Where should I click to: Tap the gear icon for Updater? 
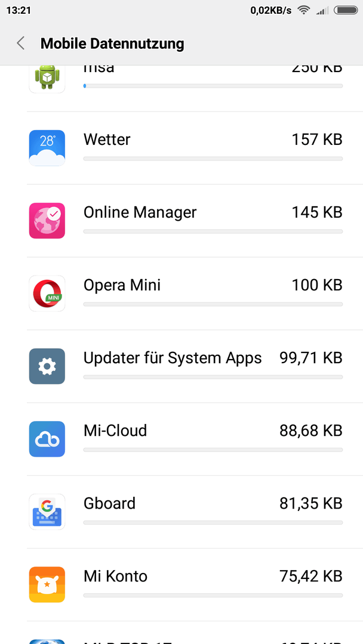point(47,366)
